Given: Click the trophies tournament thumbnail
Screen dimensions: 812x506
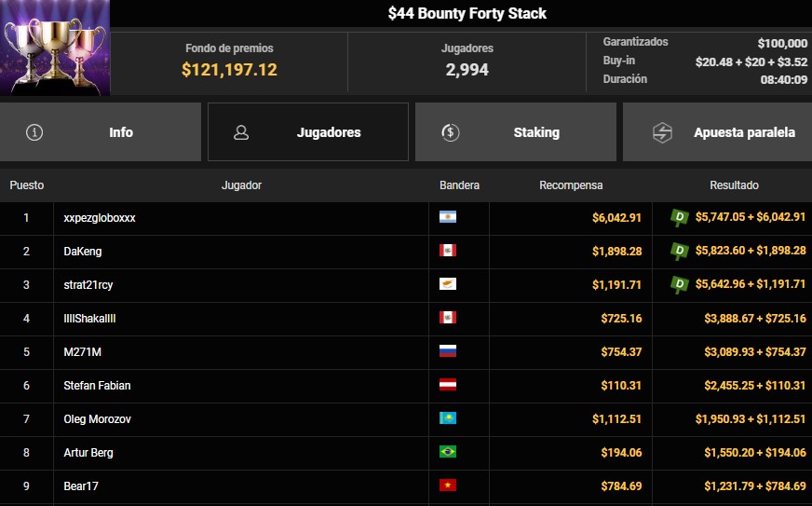Looking at the screenshot, I should pyautogui.click(x=55, y=48).
